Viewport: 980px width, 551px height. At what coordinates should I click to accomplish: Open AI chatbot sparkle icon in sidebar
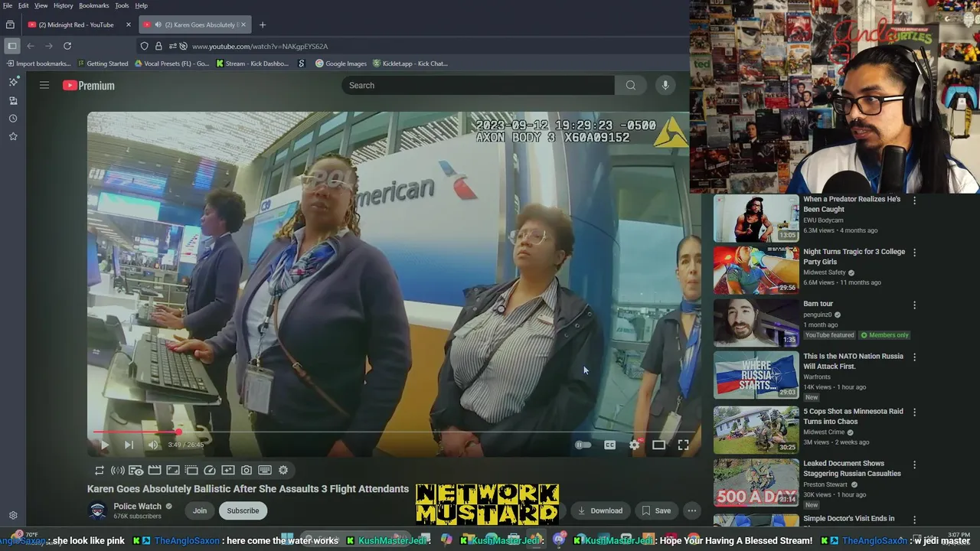(x=13, y=82)
